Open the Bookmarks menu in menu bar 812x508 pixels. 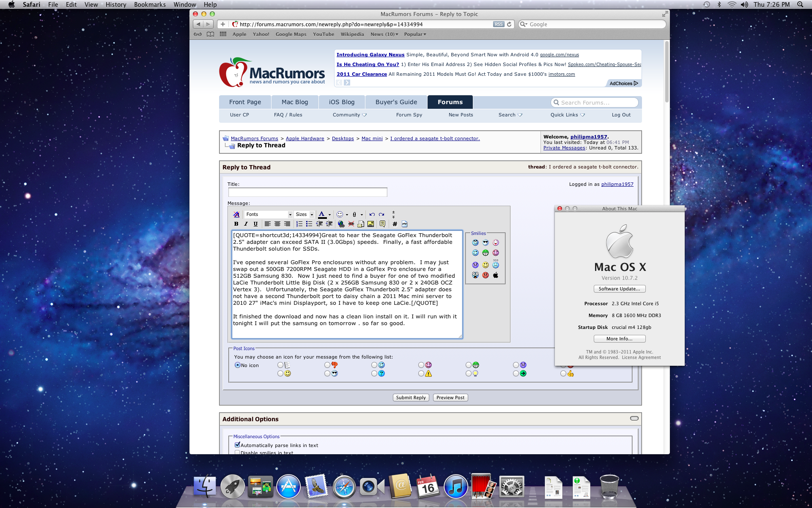(150, 5)
